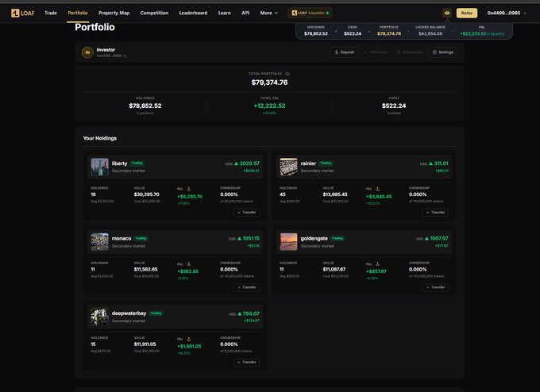
Task: Click the monaco Trading status badge
Action: coord(141,238)
